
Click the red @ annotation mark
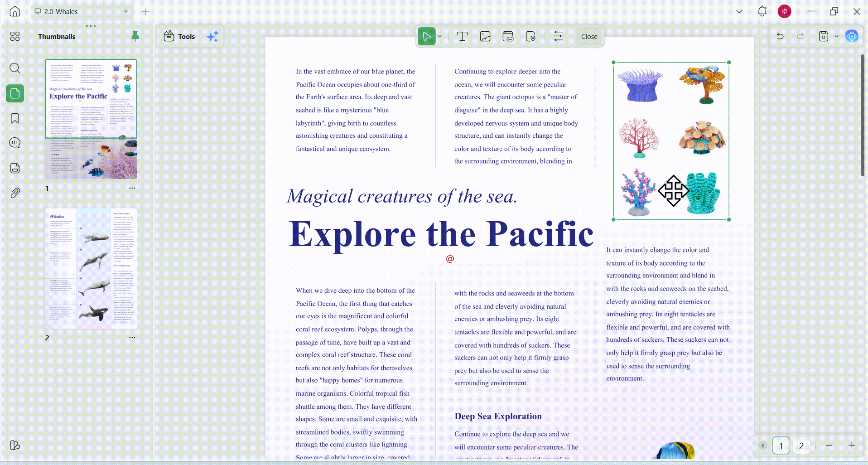tap(450, 259)
